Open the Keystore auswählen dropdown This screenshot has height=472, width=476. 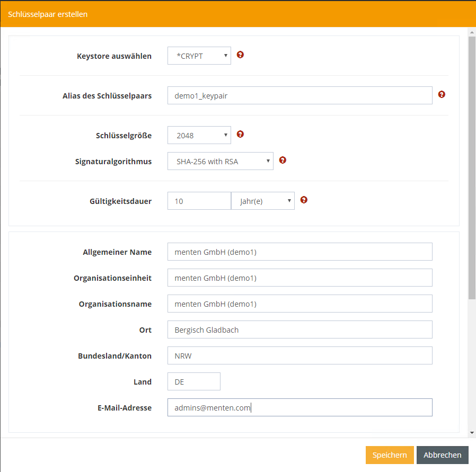coord(199,56)
